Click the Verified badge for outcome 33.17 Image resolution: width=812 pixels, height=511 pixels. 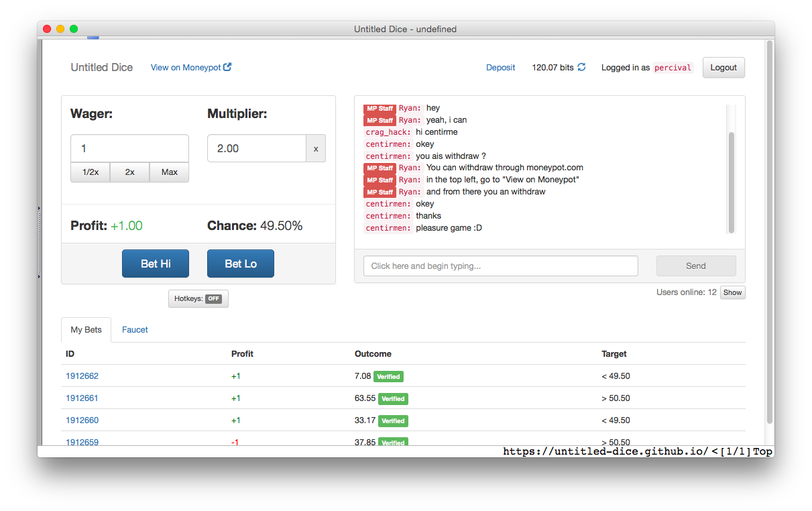point(393,421)
